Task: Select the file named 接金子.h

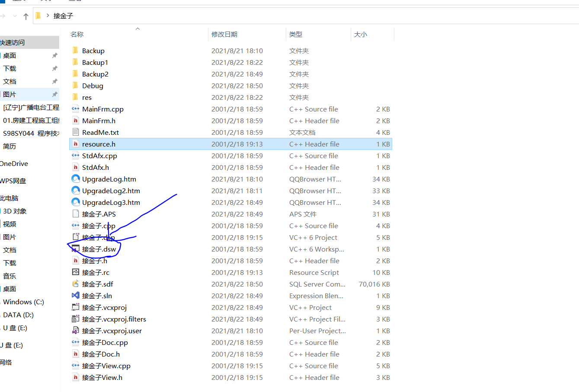Action: (95, 261)
